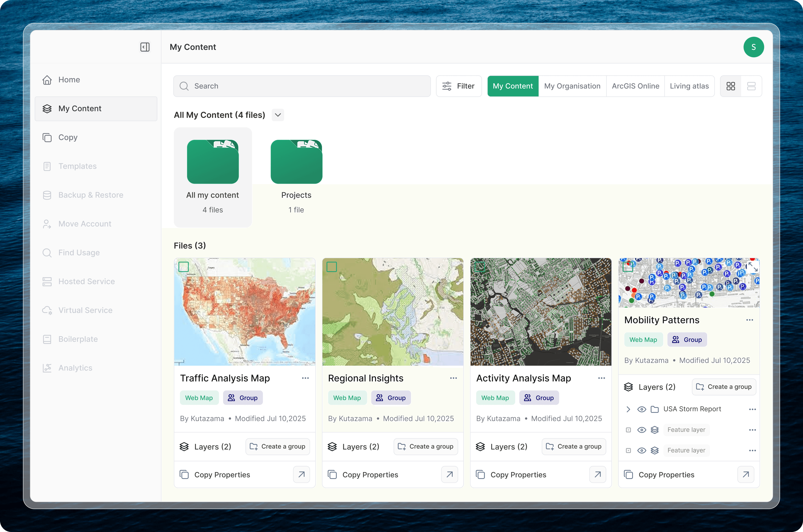Image resolution: width=803 pixels, height=532 pixels.
Task: Click the Search input field
Action: [302, 86]
